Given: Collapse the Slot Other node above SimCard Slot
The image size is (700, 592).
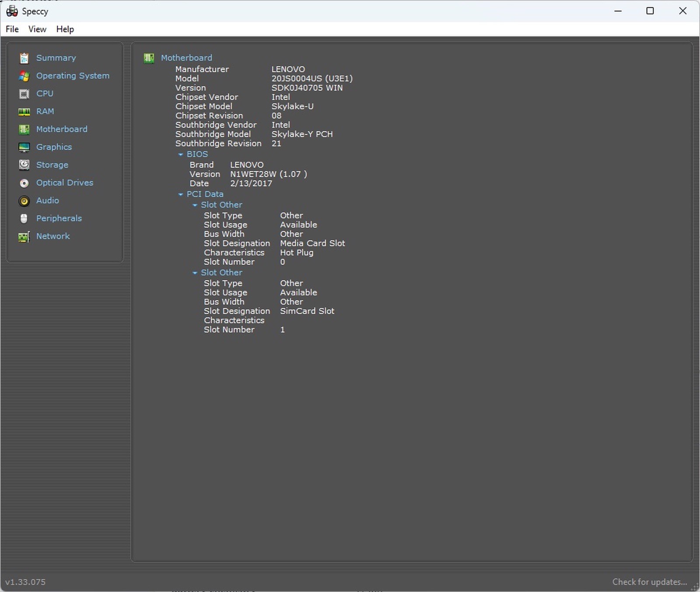Looking at the screenshot, I should pos(195,273).
